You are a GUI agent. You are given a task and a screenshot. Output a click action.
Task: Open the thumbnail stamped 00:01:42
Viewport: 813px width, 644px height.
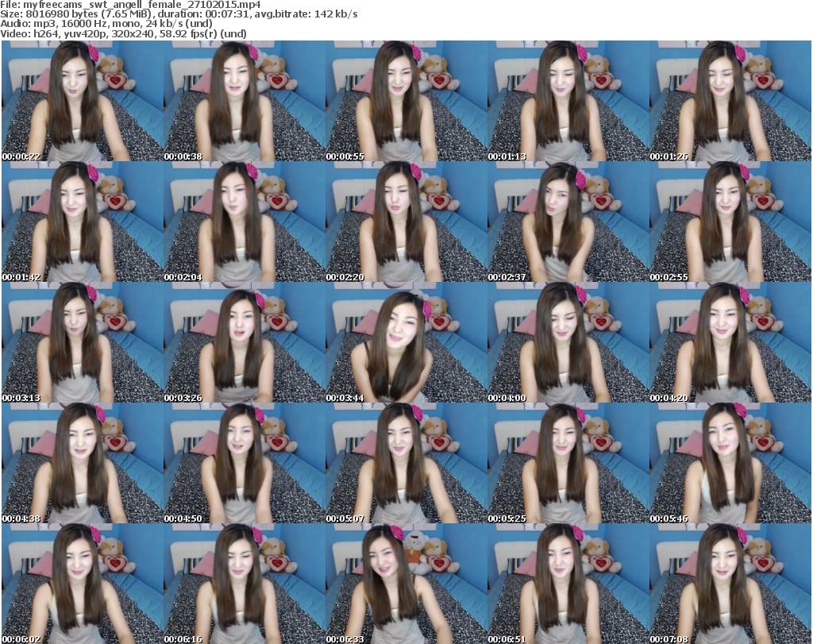coord(83,222)
